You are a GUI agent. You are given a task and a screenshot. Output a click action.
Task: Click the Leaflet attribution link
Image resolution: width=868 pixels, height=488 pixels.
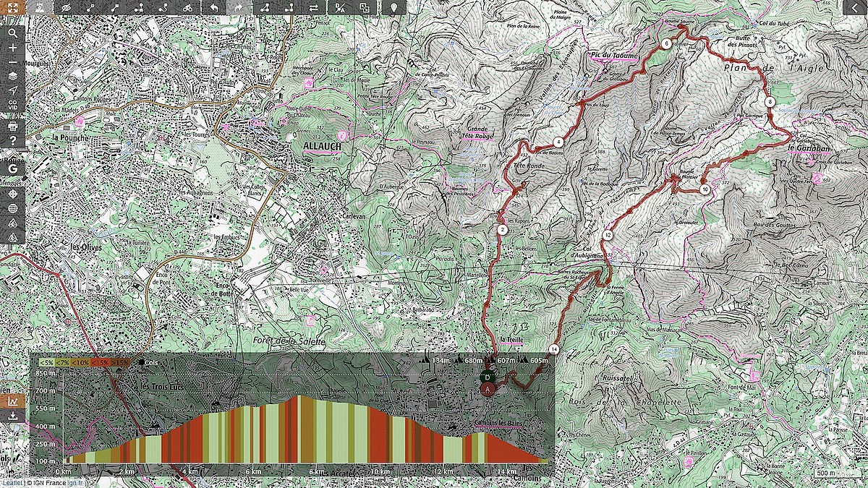click(11, 483)
